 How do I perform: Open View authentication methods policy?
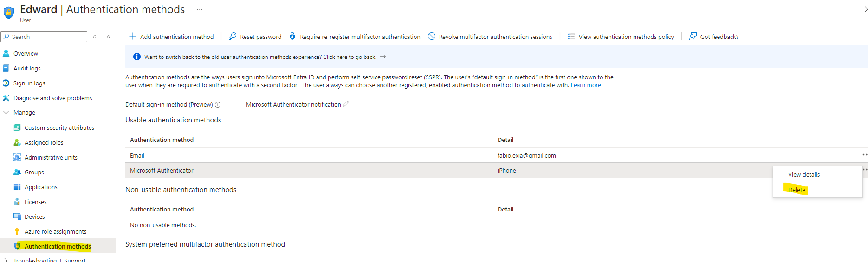[626, 37]
